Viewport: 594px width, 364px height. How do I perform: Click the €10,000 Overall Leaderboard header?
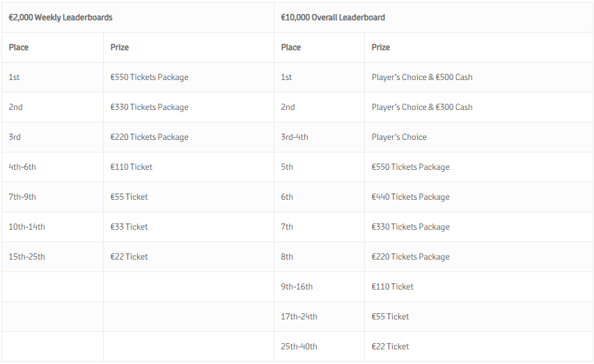[333, 17]
